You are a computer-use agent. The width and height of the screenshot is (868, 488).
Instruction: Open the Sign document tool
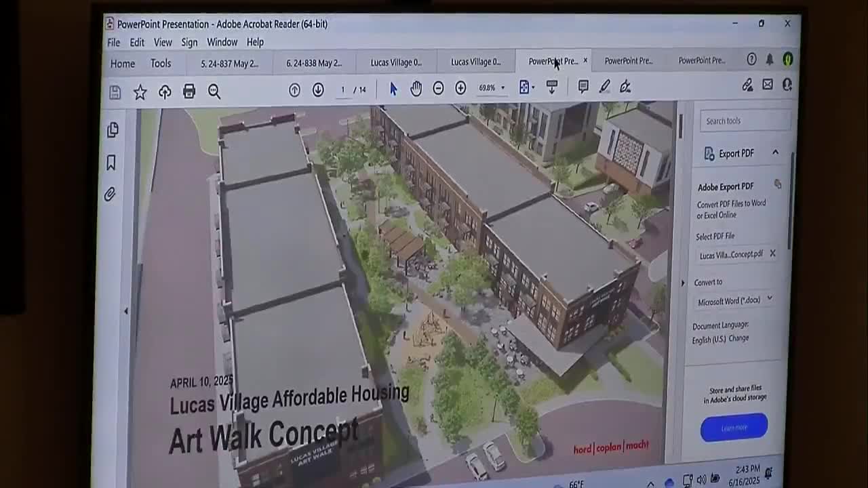tap(625, 86)
